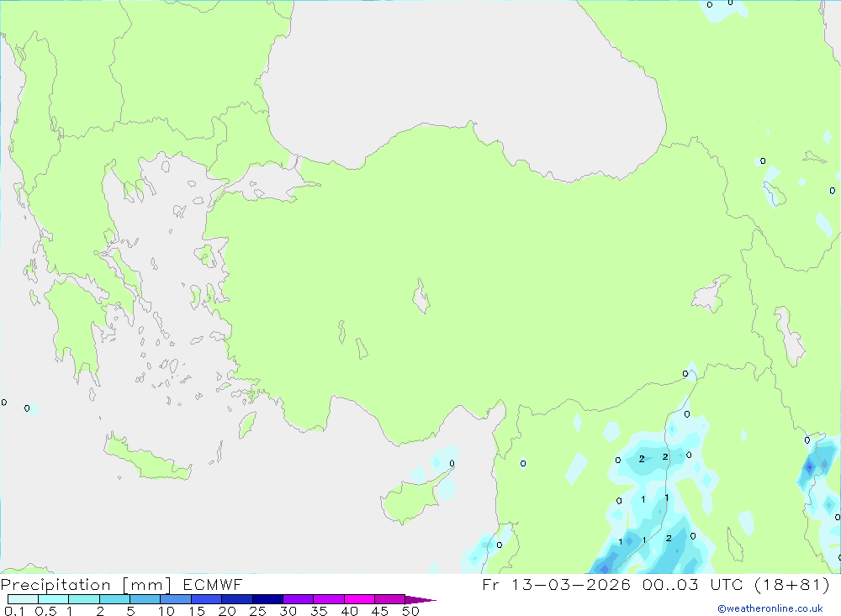Screen dimensions: 841x616
Task: Select the 45–50 mm legend swatch
Action: [390, 599]
